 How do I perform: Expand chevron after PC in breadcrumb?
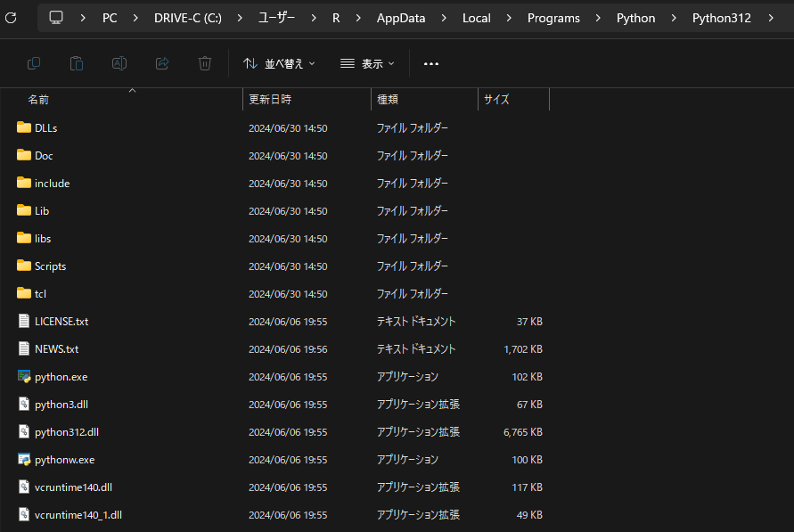point(135,18)
